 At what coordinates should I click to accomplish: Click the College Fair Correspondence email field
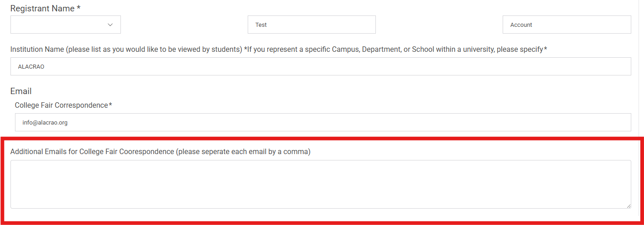(323, 122)
